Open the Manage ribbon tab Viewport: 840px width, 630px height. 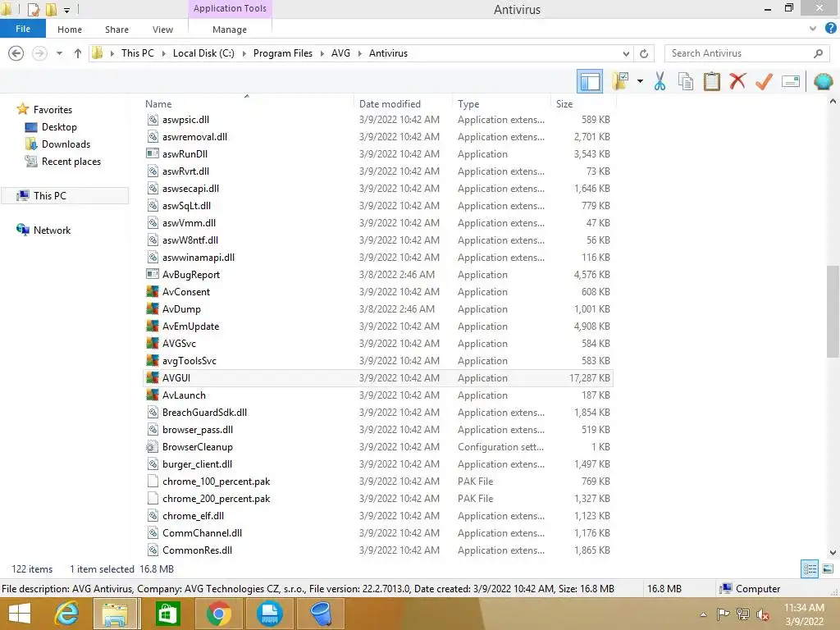click(x=230, y=30)
